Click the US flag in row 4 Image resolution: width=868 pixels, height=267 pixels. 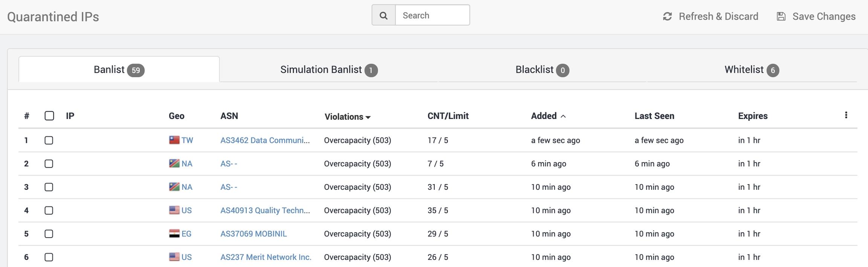point(174,210)
